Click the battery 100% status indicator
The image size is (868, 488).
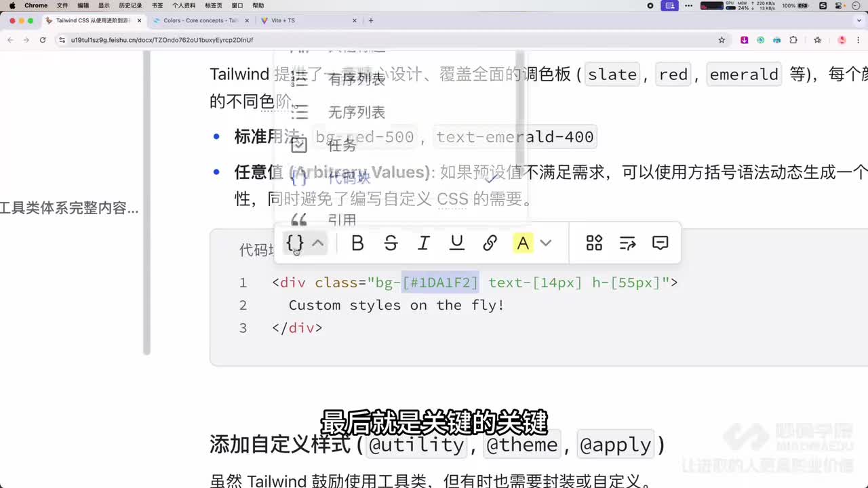pos(797,5)
